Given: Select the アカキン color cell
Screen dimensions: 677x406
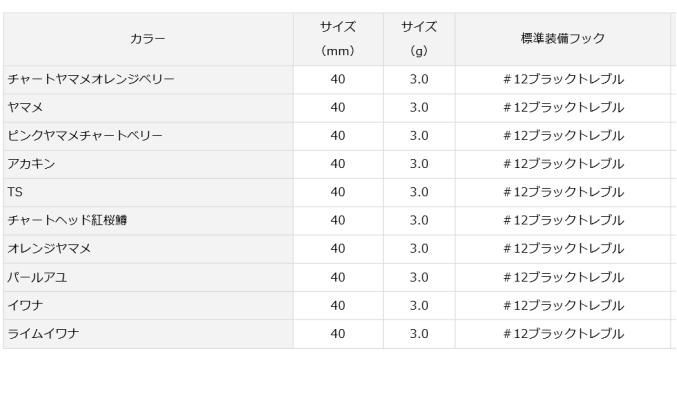Looking at the screenshot, I should click(x=31, y=164).
